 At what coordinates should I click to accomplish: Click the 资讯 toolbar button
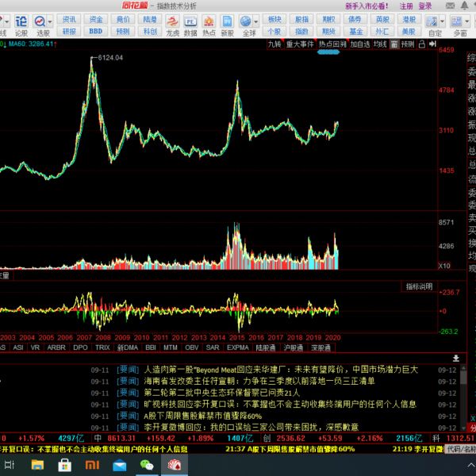pyautogui.click(x=69, y=19)
